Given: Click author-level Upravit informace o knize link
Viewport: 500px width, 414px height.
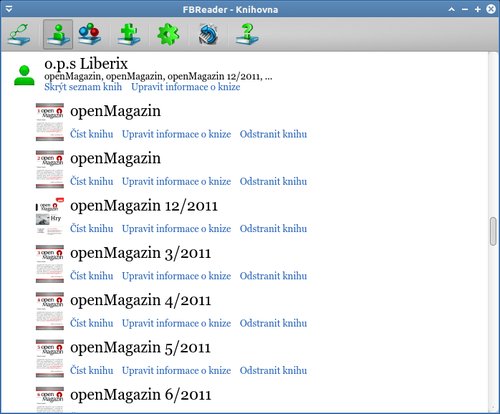Looking at the screenshot, I should (x=186, y=87).
